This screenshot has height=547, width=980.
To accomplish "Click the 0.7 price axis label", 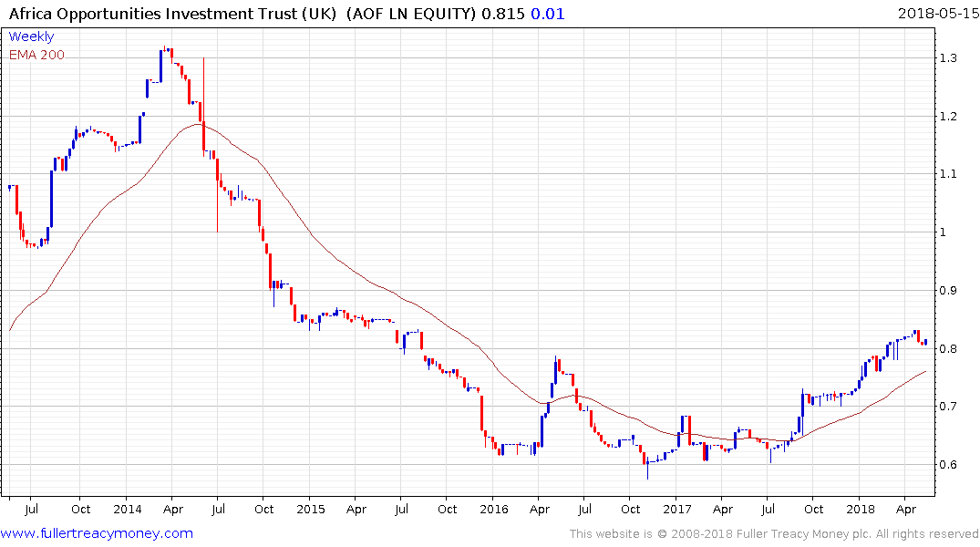I will tap(948, 407).
